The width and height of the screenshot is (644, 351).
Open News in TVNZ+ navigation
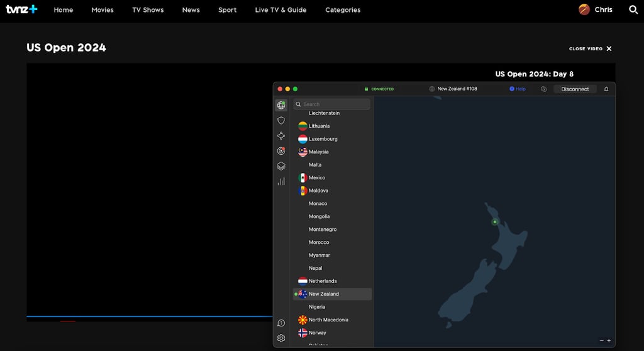pyautogui.click(x=191, y=10)
